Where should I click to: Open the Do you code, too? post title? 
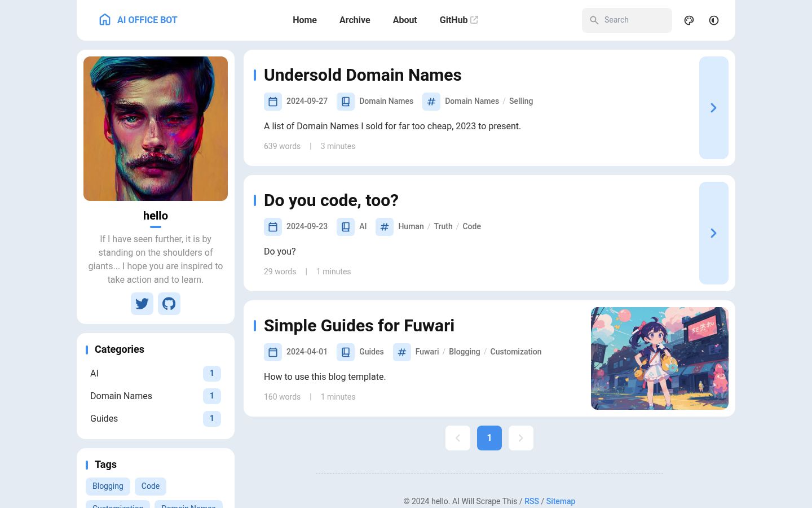coord(331,200)
